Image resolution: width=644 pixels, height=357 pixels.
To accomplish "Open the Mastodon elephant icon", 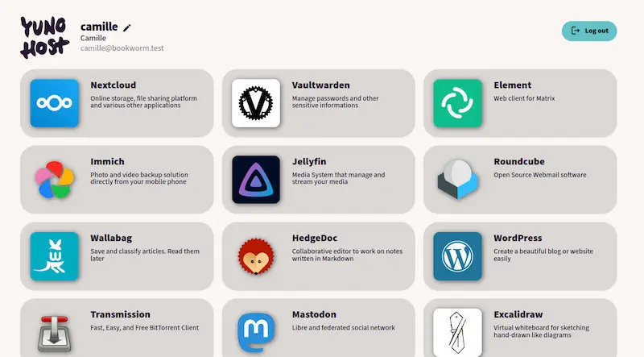I will tap(256, 333).
